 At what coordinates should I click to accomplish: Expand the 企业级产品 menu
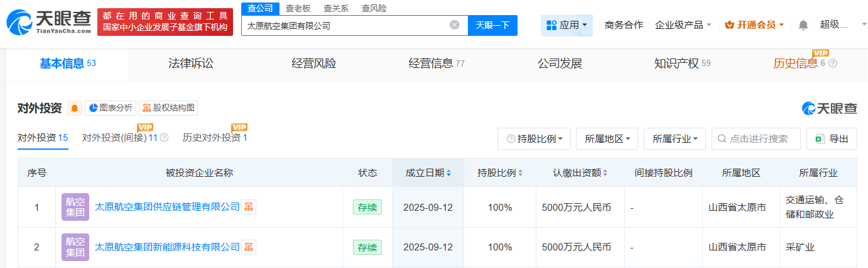[683, 25]
